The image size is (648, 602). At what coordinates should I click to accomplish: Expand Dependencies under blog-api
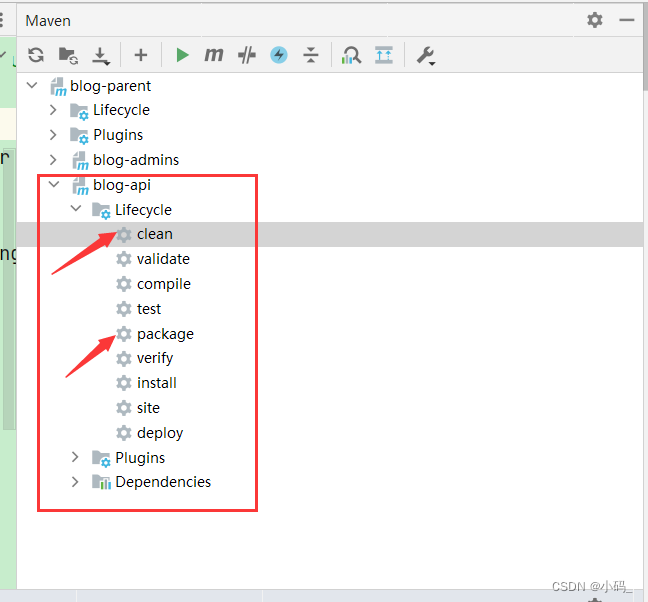pyautogui.click(x=75, y=482)
